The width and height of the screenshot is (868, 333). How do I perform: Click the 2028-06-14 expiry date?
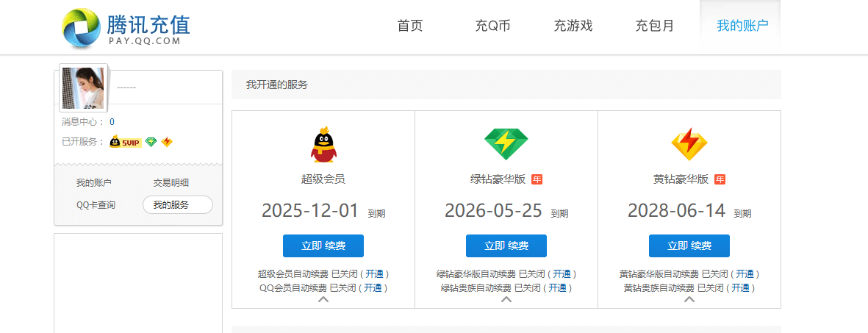point(676,210)
